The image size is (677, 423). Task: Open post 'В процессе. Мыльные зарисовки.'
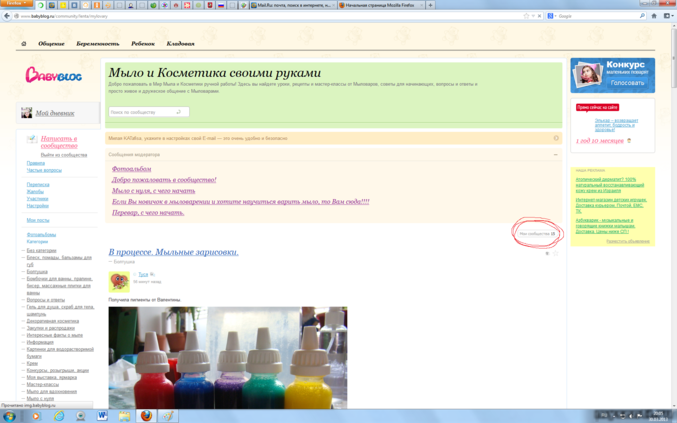click(x=173, y=252)
